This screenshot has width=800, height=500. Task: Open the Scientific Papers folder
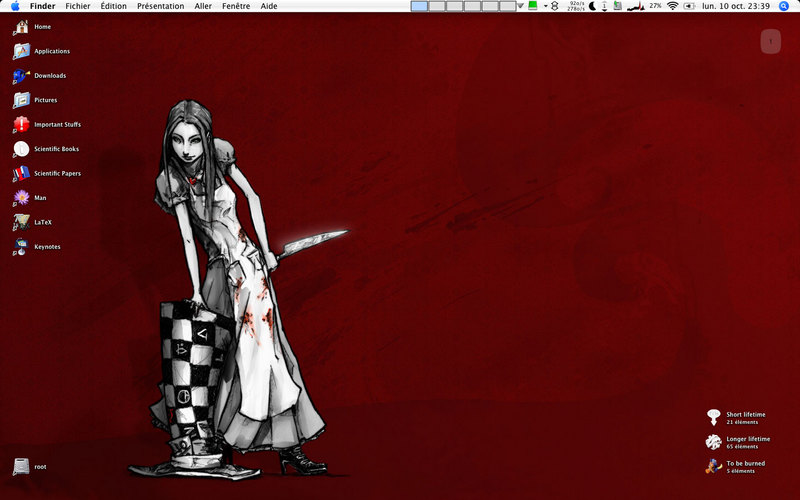click(x=21, y=173)
